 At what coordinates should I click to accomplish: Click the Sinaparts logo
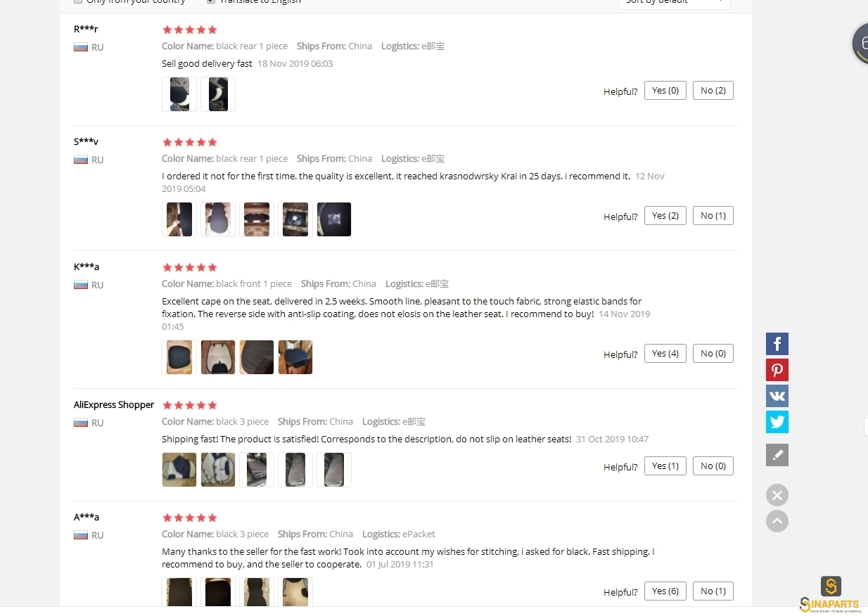pyautogui.click(x=831, y=595)
